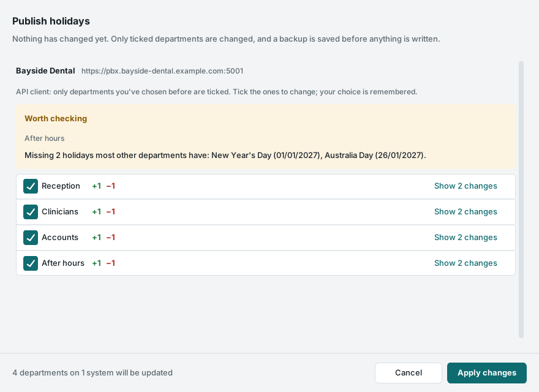The image size is (539, 392).
Task: Click the Apply changes button
Action: pos(487,373)
